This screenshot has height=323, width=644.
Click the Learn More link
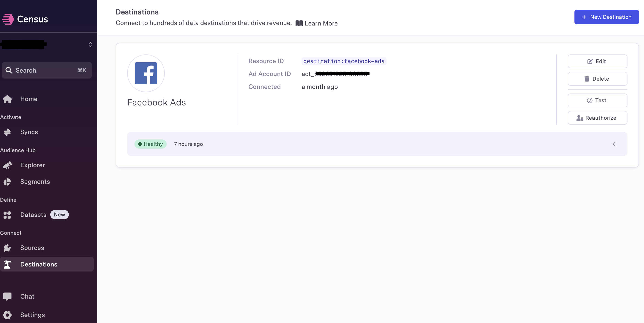321,23
